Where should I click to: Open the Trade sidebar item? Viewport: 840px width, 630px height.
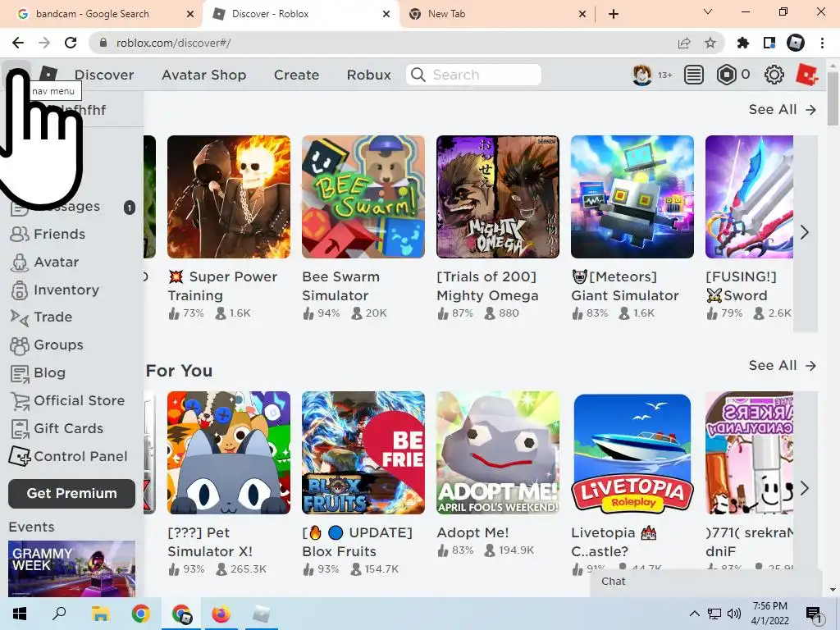click(41, 317)
